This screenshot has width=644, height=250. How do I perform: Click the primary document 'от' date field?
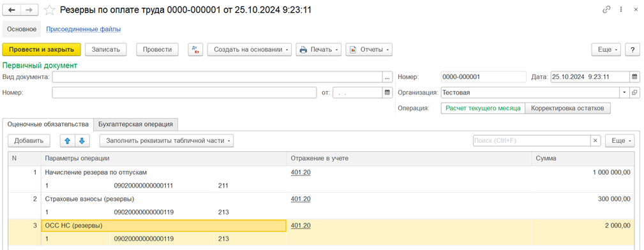click(357, 92)
